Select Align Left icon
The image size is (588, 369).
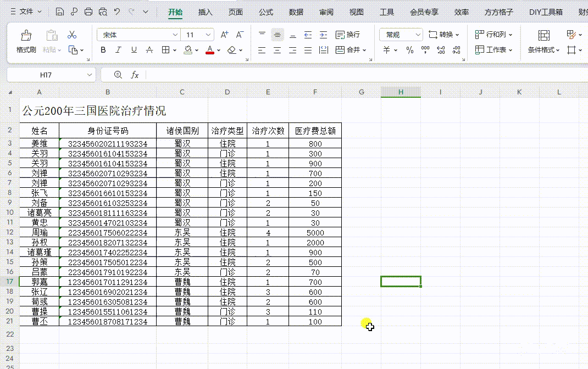pos(262,50)
